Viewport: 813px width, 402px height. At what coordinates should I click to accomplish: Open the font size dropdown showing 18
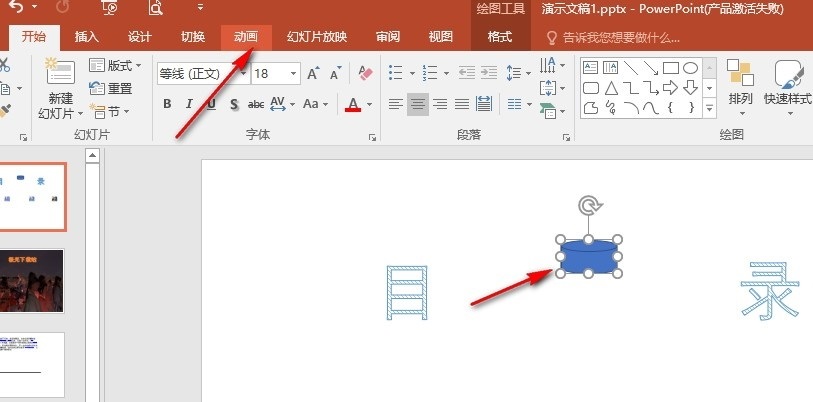(x=293, y=74)
